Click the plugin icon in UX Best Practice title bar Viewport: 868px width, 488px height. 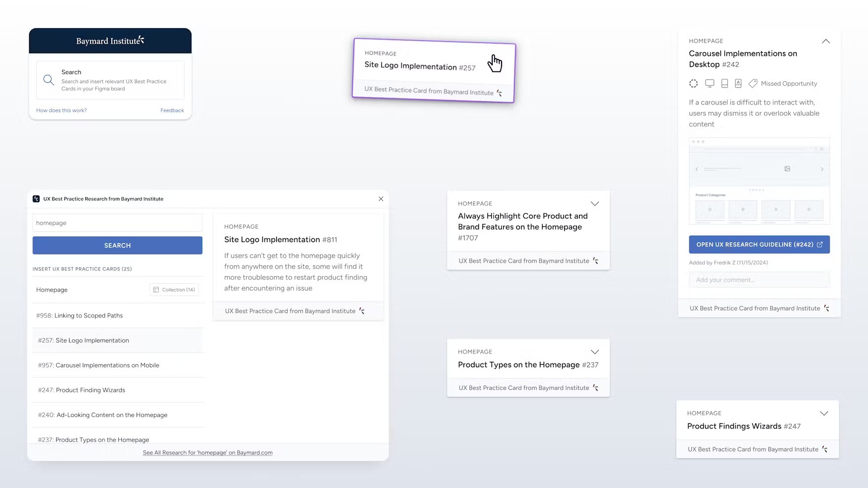(36, 199)
